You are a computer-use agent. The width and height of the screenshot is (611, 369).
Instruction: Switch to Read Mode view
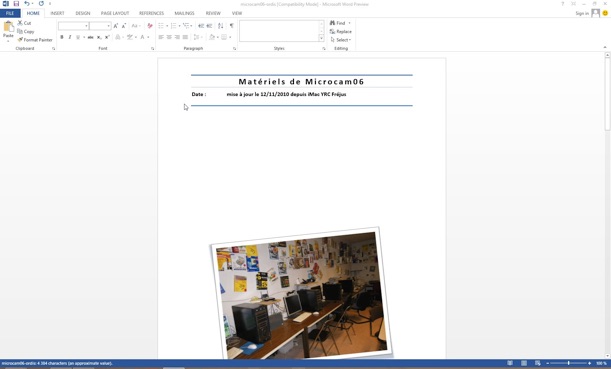click(510, 363)
